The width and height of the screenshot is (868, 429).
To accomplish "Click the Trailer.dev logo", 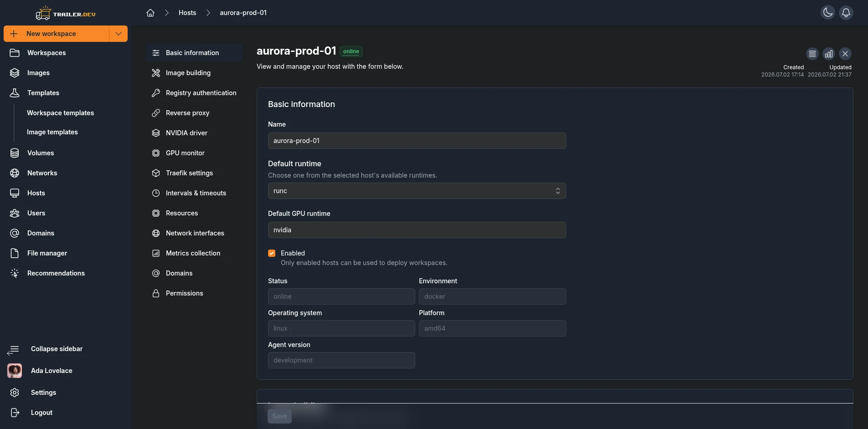I will coord(66,14).
